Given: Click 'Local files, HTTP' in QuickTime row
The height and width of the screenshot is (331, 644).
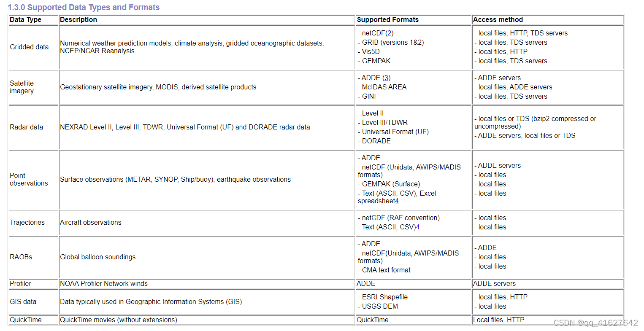Looking at the screenshot, I should (x=499, y=320).
